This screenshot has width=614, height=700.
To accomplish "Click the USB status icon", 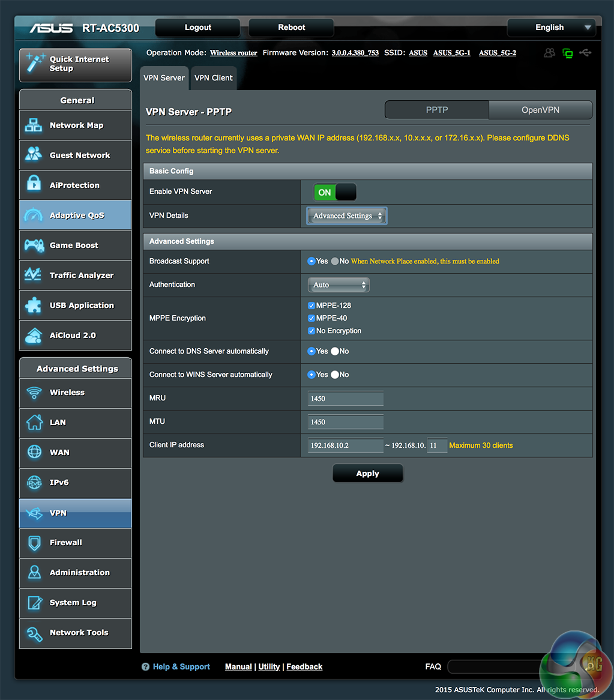I will (585, 53).
